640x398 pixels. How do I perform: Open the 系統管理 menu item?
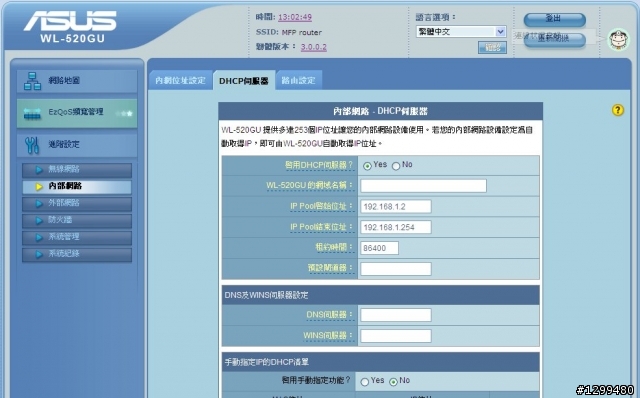(77, 237)
